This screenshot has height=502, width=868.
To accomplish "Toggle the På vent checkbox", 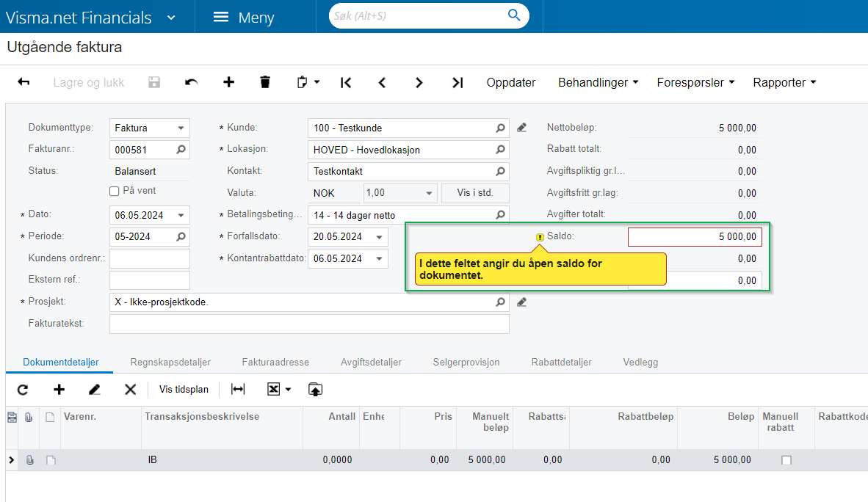I will (114, 191).
